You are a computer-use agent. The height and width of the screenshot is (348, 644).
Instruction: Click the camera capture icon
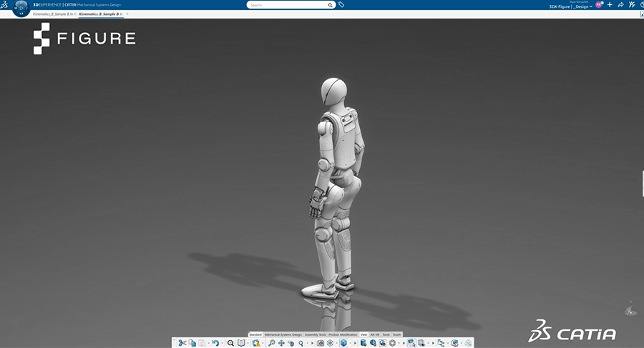click(x=320, y=343)
